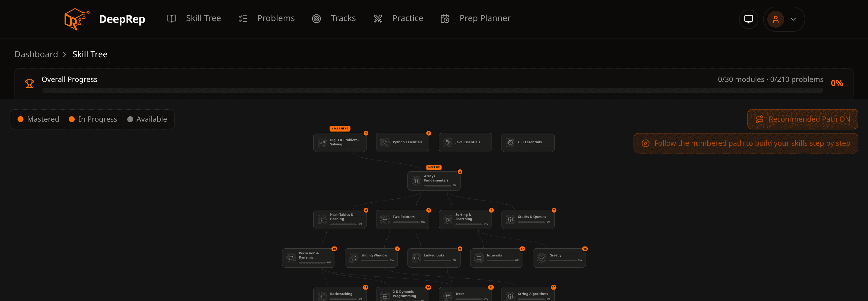Open the Skill Tree nav item
Image resolution: width=868 pixels, height=301 pixels.
[194, 19]
